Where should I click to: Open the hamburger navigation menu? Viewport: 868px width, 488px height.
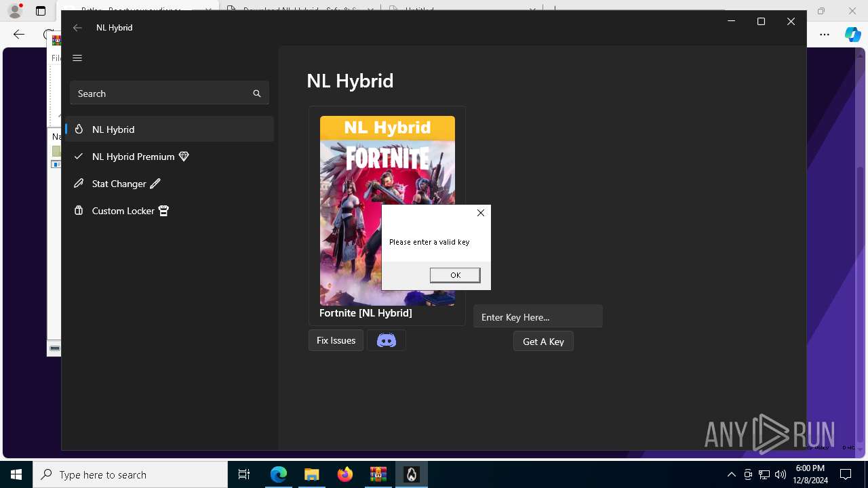tap(77, 58)
